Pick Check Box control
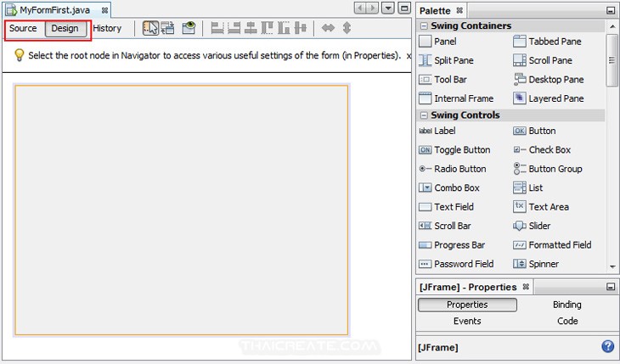 pos(542,150)
